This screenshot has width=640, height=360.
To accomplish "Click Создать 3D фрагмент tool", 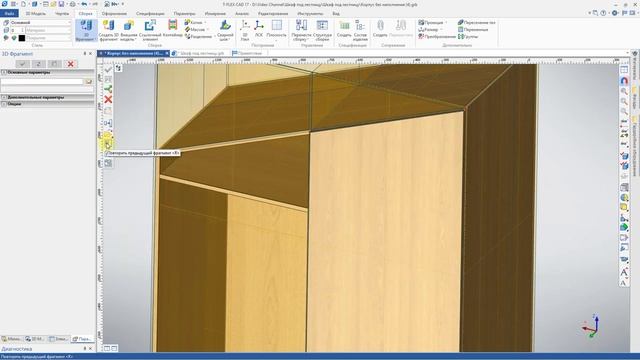I will pyautogui.click(x=108, y=31).
